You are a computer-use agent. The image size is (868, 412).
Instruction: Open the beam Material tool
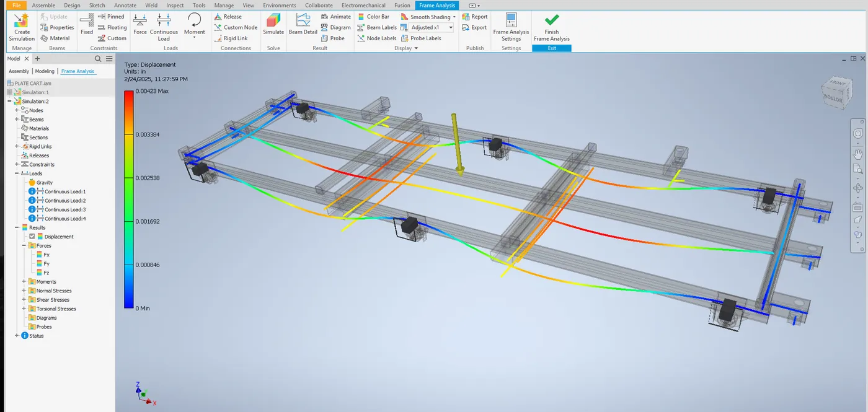(55, 38)
